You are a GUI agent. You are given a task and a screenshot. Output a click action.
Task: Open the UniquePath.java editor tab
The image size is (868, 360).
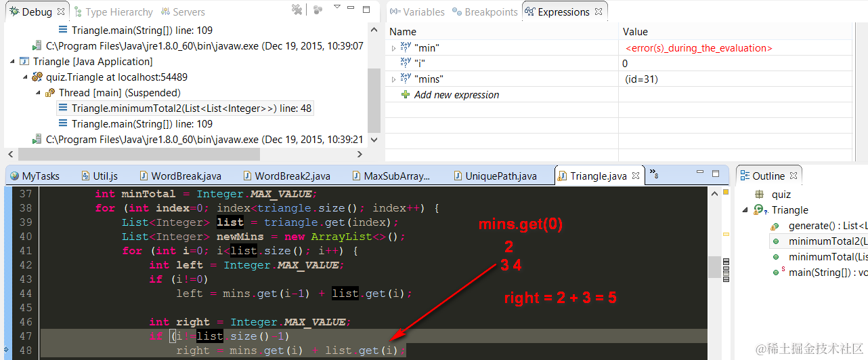494,176
